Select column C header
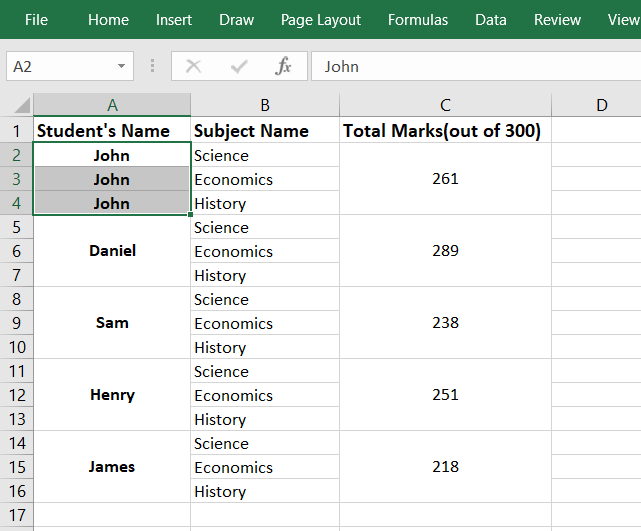Viewport: 641px width, 531px height. tap(445, 105)
